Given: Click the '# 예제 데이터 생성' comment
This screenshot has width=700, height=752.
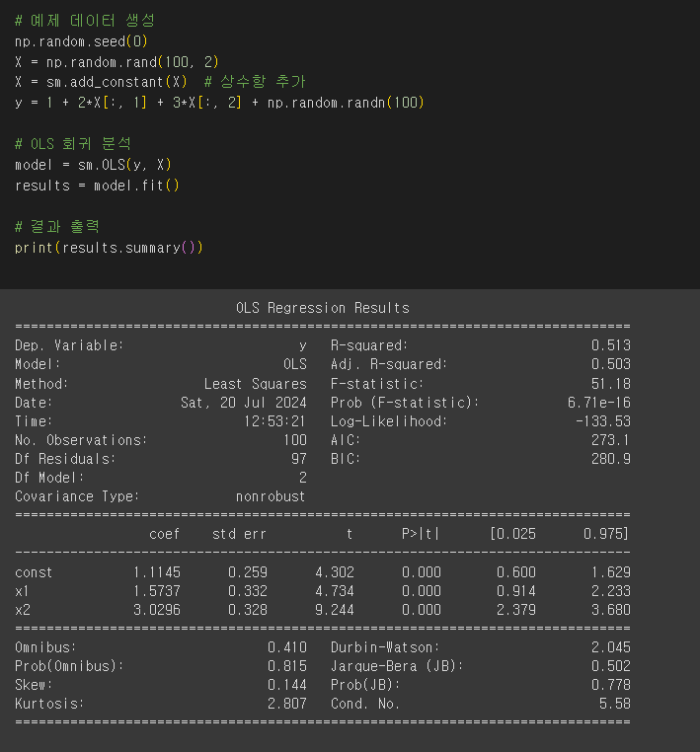Looking at the screenshot, I should point(85,21).
